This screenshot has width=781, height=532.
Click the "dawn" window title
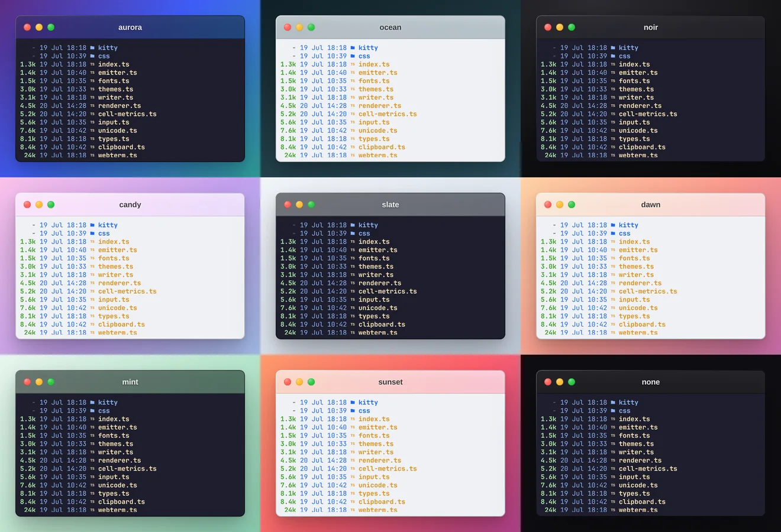[651, 205]
